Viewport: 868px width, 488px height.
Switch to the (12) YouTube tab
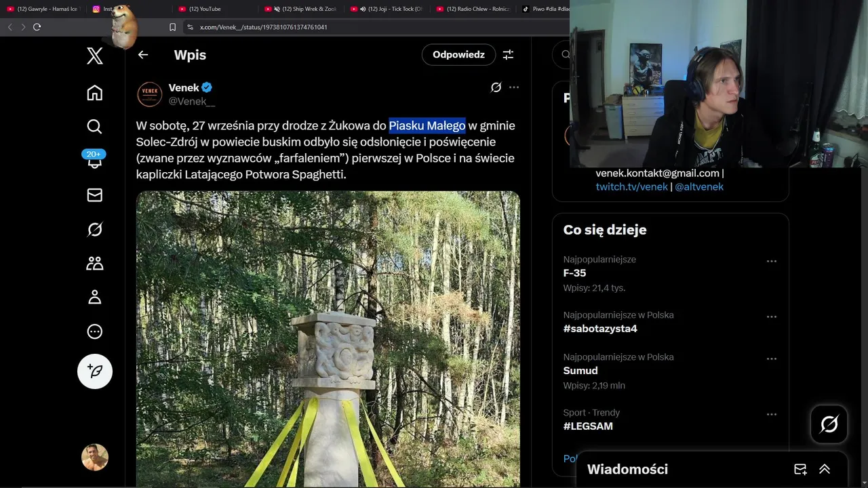204,9
